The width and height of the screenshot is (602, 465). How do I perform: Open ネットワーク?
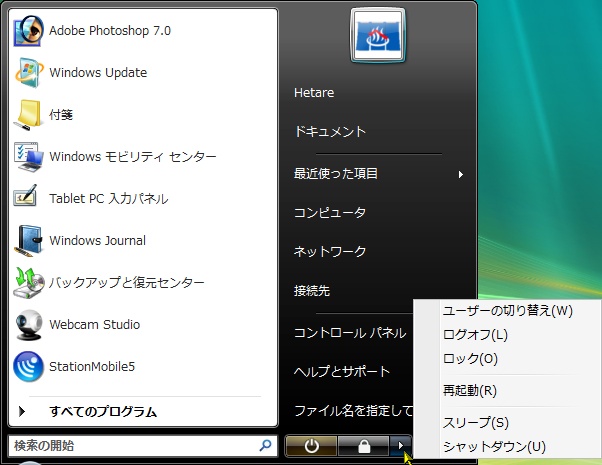click(x=330, y=251)
